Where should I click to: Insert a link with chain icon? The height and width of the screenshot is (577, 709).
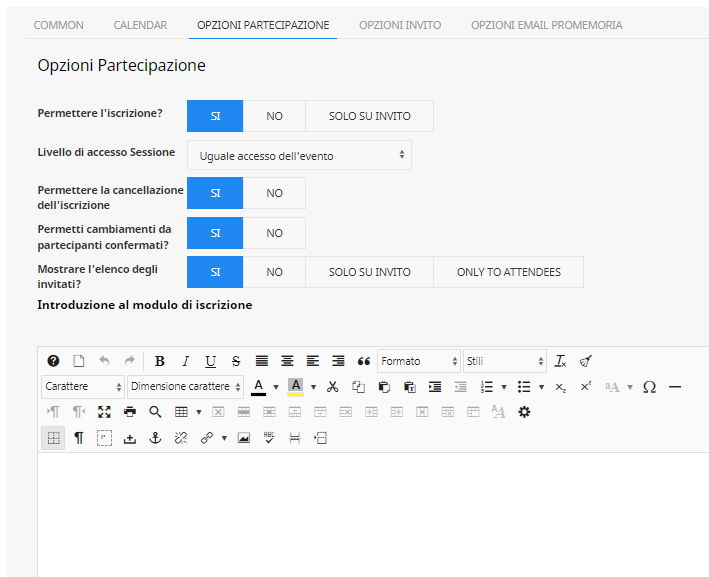(x=207, y=438)
